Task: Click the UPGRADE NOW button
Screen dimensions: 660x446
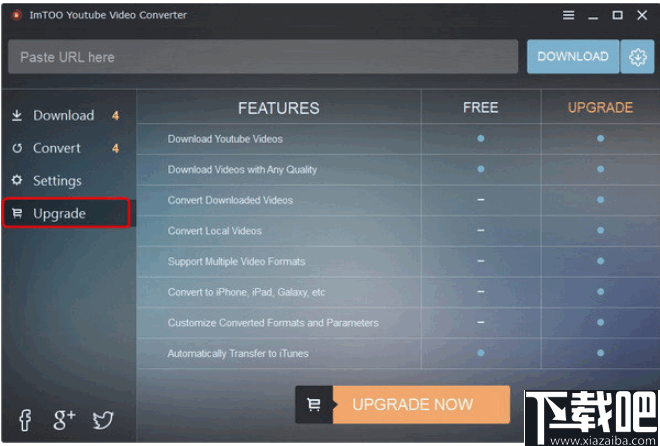Action: coord(421,405)
